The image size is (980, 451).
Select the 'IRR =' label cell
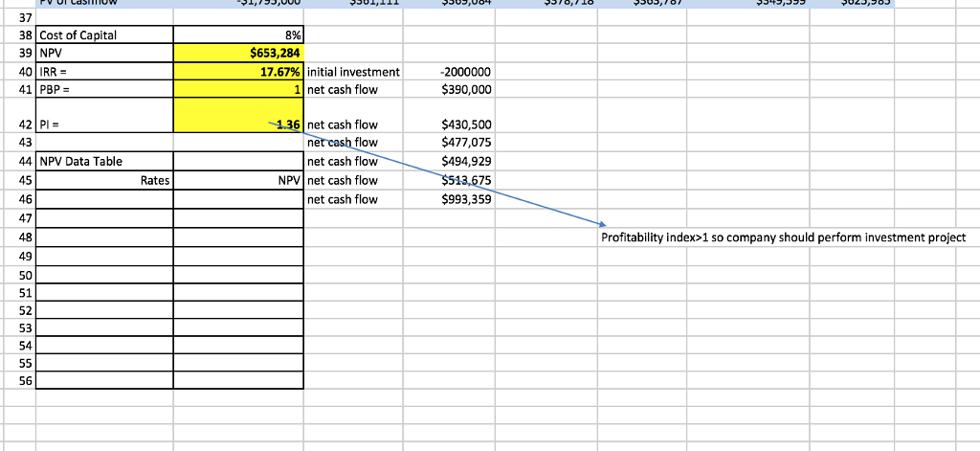point(104,71)
